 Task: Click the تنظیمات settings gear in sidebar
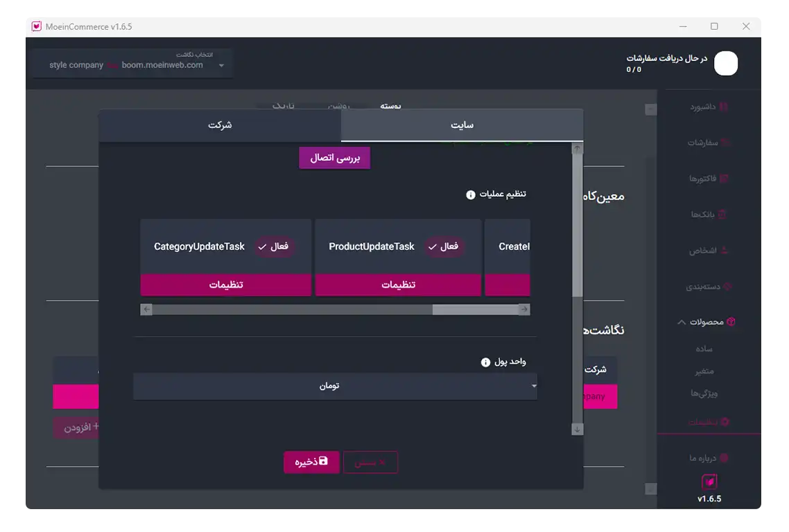pos(725,422)
